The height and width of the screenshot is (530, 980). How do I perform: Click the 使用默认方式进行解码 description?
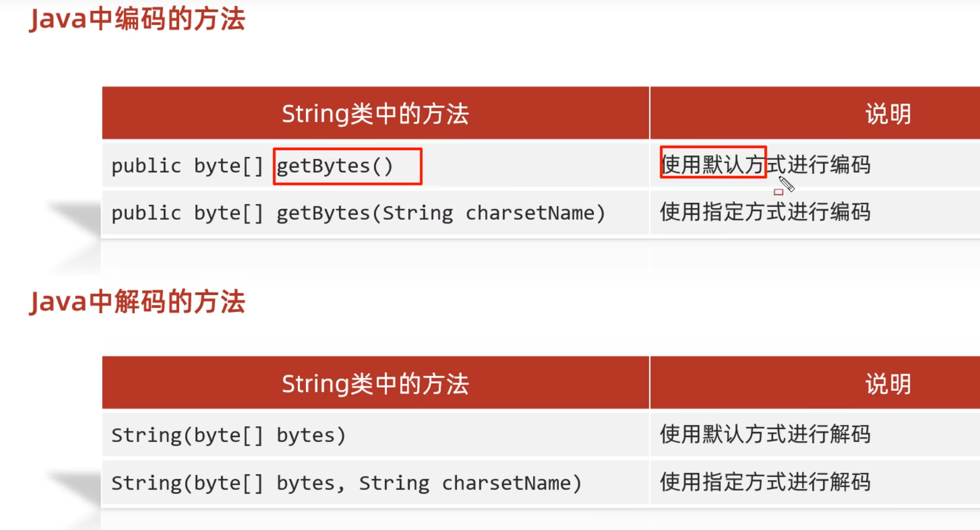(x=765, y=435)
